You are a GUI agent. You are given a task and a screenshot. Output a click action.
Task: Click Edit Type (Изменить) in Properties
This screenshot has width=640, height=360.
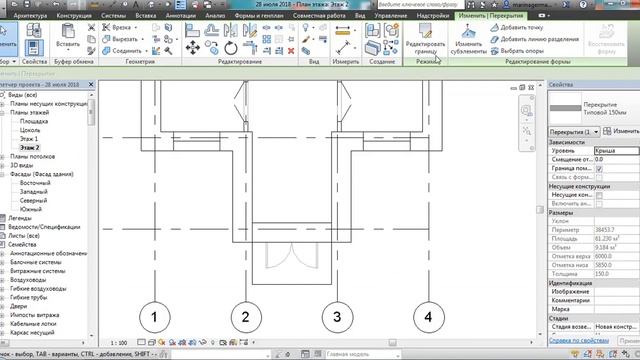(x=621, y=131)
